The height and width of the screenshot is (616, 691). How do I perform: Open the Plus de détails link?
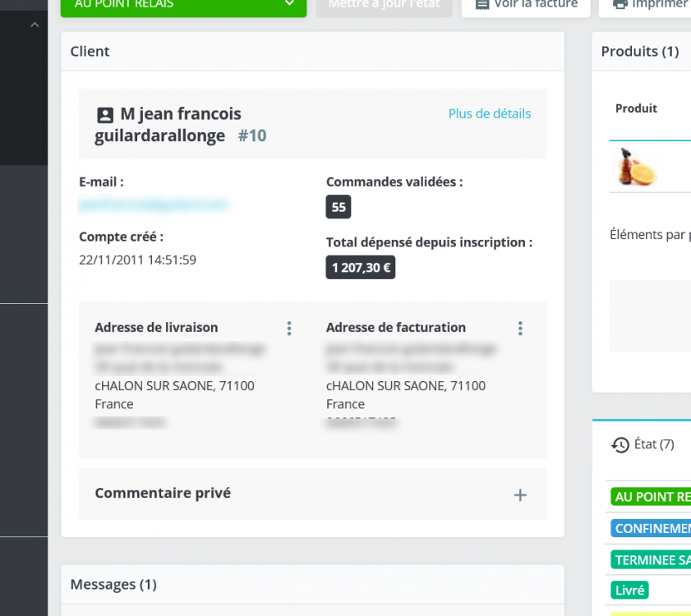click(489, 113)
